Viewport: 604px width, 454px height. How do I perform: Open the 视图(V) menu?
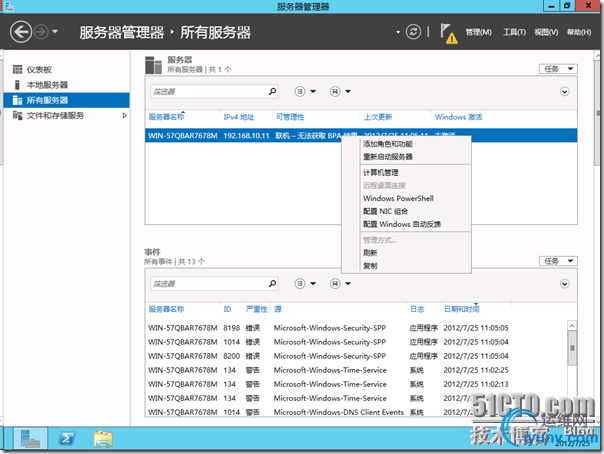(546, 32)
